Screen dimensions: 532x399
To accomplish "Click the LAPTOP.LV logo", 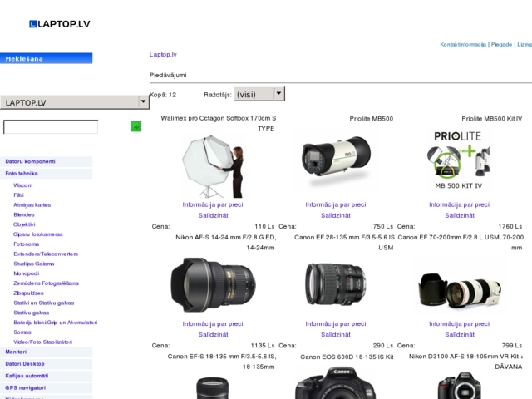I will click(x=59, y=24).
